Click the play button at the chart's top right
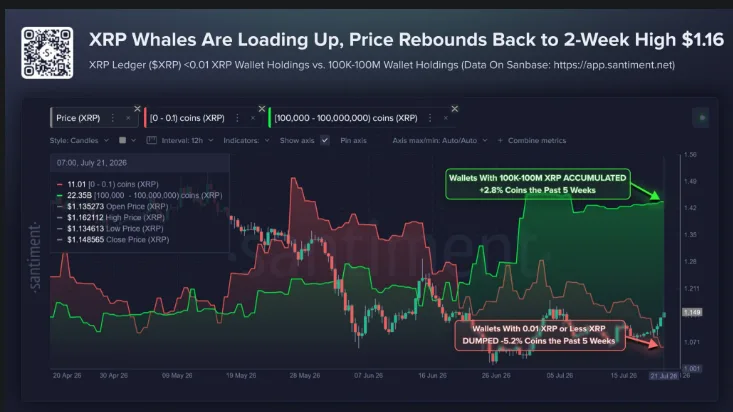This screenshot has height=412, width=733. 701,118
